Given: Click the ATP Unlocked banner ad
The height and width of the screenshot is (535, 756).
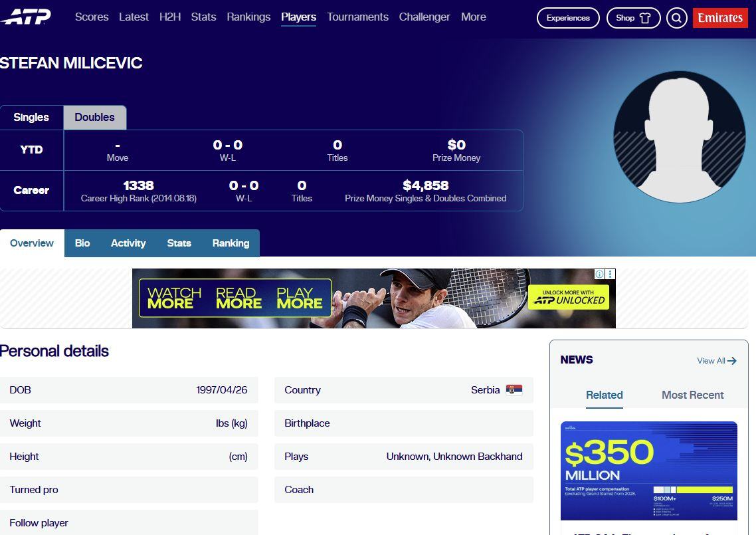Looking at the screenshot, I should click(373, 298).
